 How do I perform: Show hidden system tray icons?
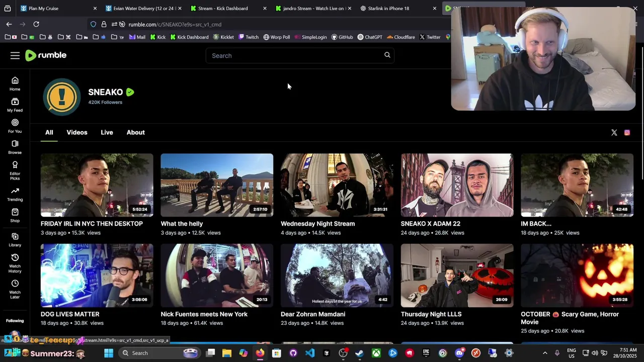tap(545, 353)
